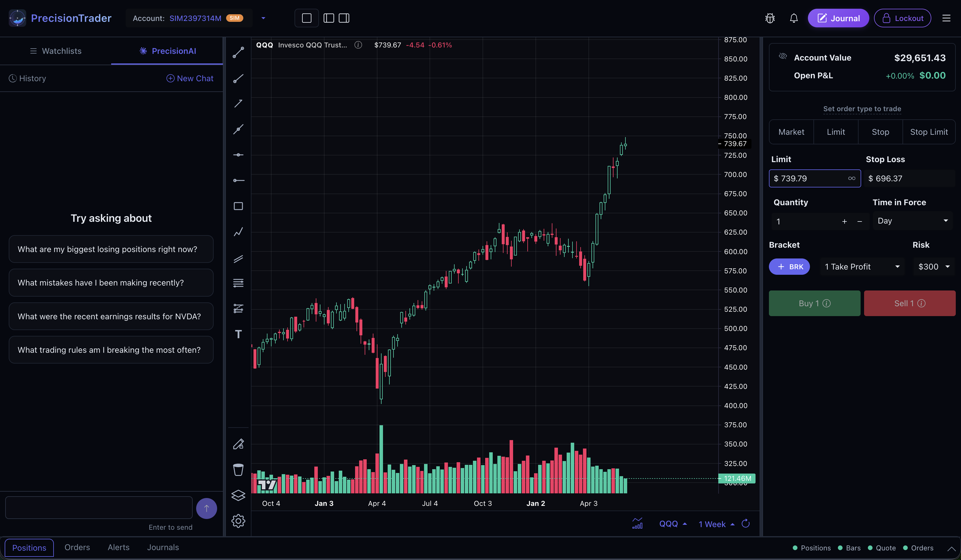Select Stop Limit order type
The image size is (961, 560).
point(929,132)
